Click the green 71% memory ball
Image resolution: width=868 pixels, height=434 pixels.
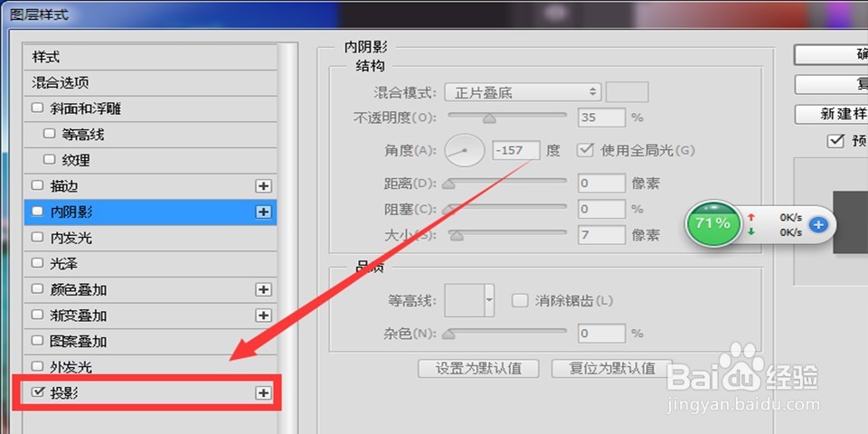click(713, 223)
